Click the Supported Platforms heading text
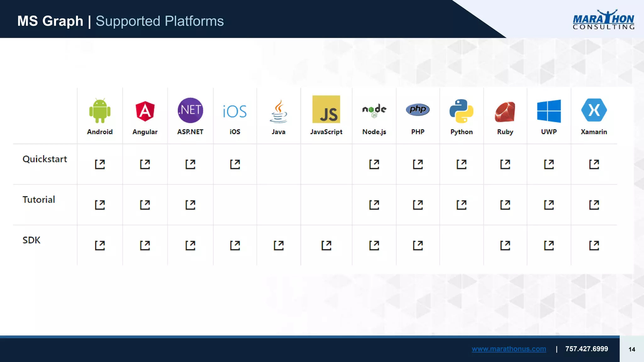 [160, 21]
